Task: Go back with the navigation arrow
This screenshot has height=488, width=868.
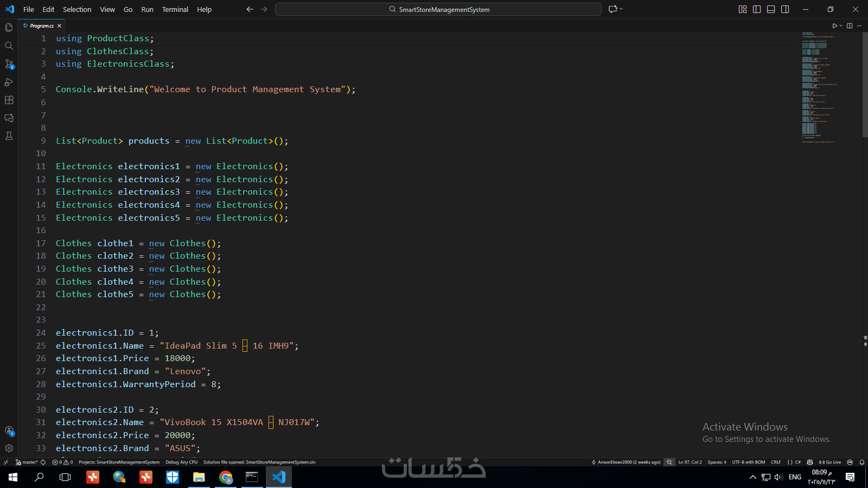Action: [x=250, y=9]
